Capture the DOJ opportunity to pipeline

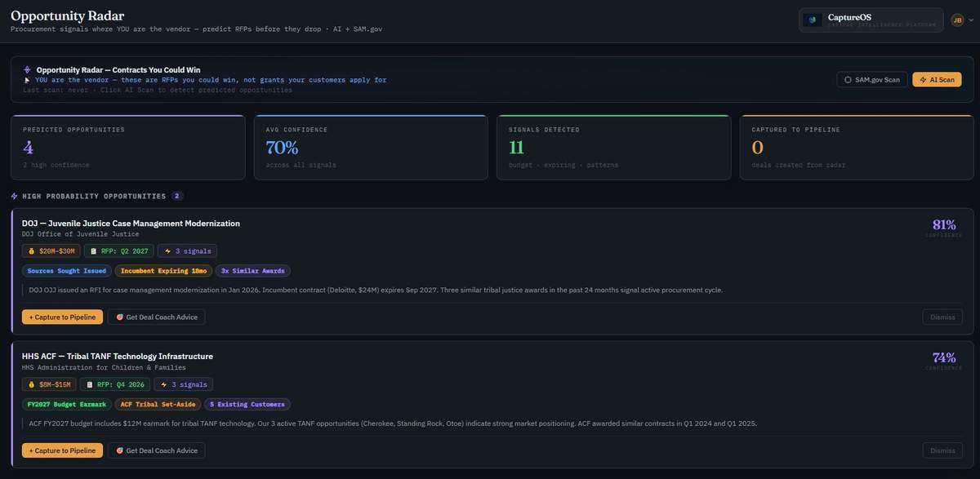(62, 317)
